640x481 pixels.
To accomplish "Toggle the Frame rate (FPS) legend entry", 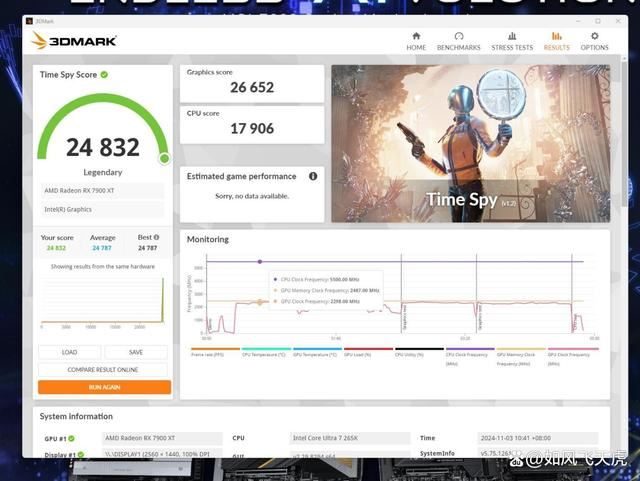I will coord(215,352).
